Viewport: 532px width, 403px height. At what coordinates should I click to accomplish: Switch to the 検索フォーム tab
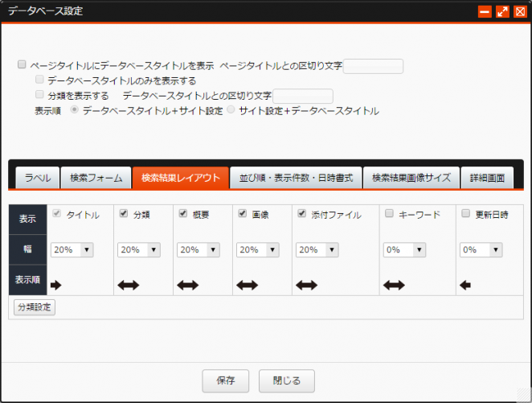[x=96, y=178]
